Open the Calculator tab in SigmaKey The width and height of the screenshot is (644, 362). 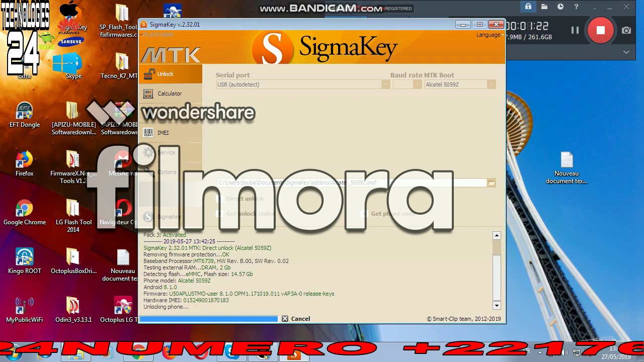tap(170, 94)
